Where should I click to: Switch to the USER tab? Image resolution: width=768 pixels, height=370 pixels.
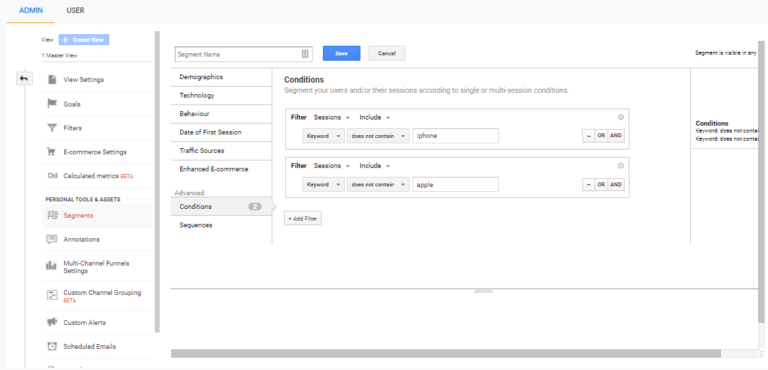click(75, 10)
